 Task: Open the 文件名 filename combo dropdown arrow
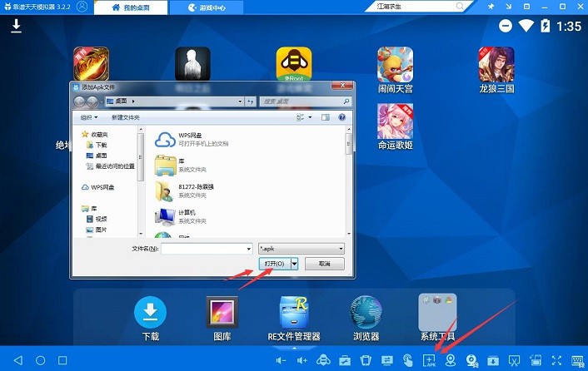pyautogui.click(x=249, y=249)
